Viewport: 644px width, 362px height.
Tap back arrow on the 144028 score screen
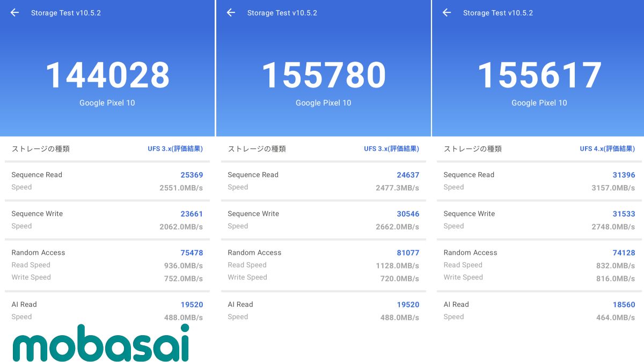tap(14, 12)
